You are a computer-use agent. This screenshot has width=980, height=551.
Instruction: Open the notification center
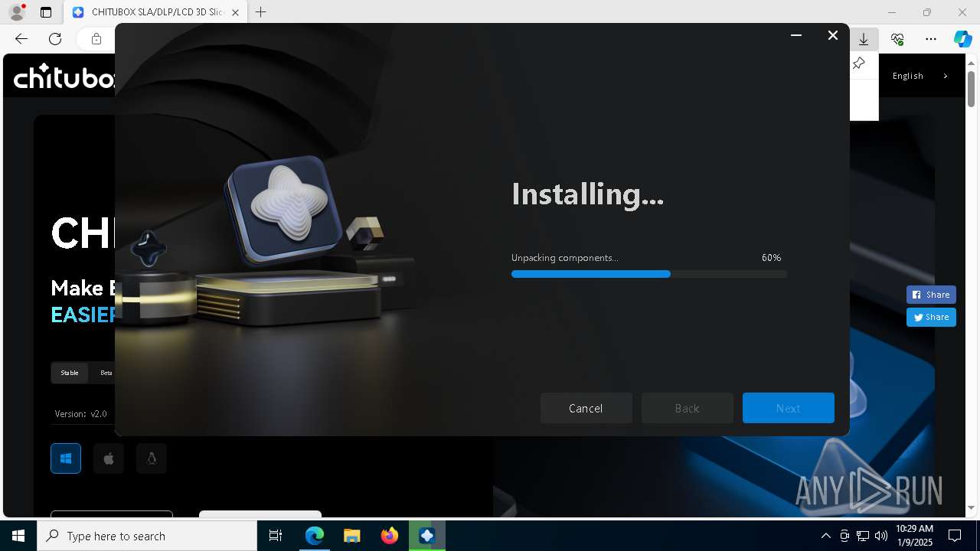[x=955, y=536]
